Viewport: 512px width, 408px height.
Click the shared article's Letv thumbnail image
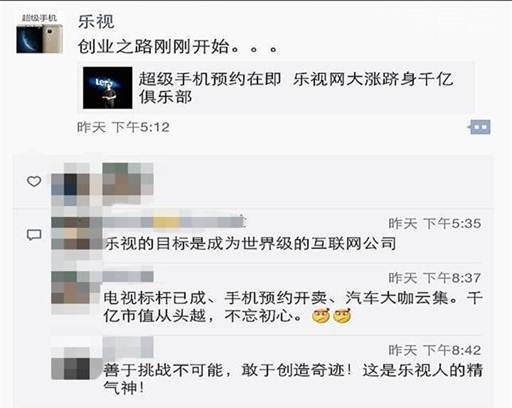(108, 88)
